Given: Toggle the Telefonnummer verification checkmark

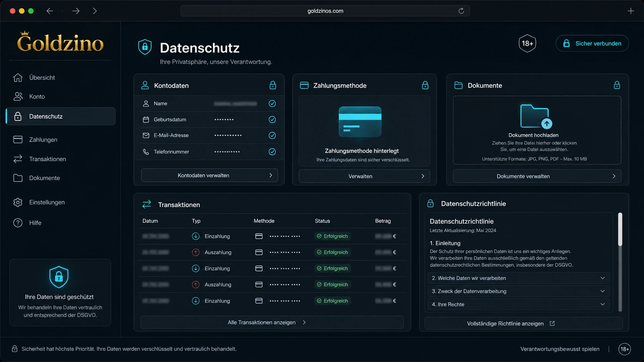Looking at the screenshot, I should [272, 152].
